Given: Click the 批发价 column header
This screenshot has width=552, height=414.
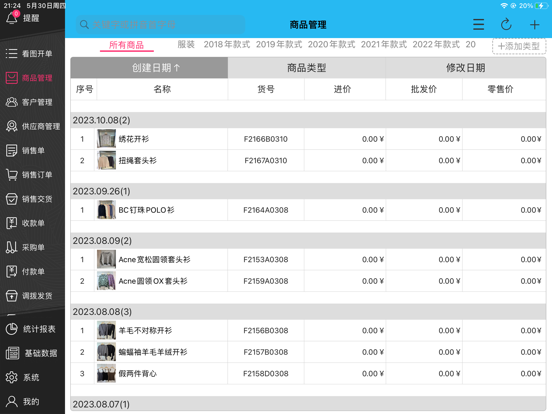Looking at the screenshot, I should 424,89.
